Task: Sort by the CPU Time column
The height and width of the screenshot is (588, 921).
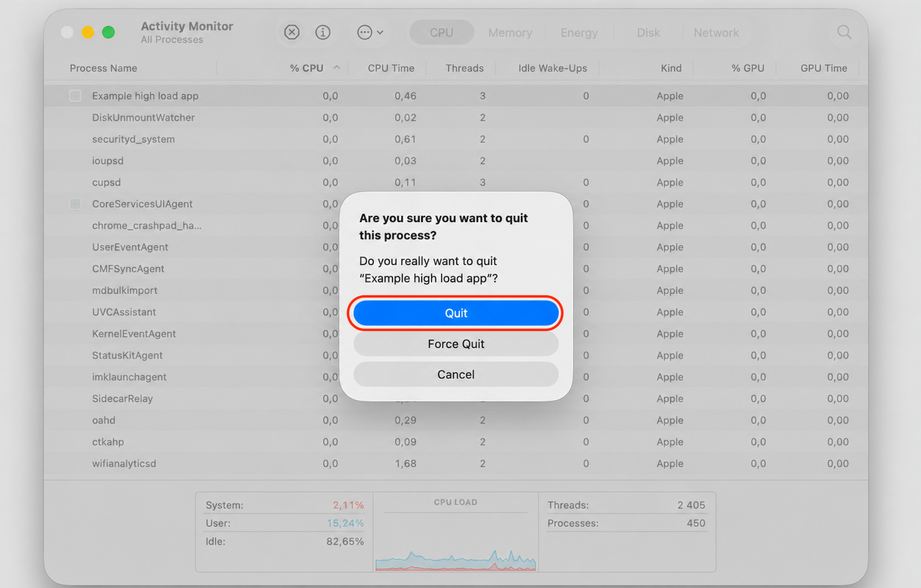Action: (391, 68)
